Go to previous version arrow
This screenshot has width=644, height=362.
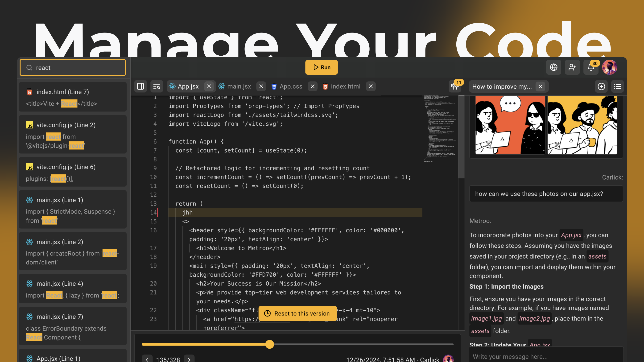tap(147, 359)
